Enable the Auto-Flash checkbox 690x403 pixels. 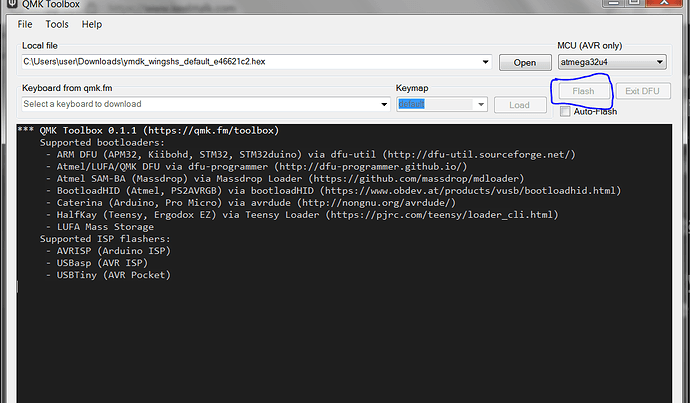tap(566, 111)
